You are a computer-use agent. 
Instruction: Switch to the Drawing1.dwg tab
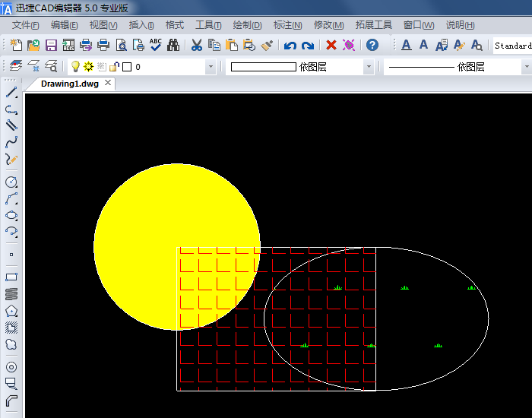(70, 84)
